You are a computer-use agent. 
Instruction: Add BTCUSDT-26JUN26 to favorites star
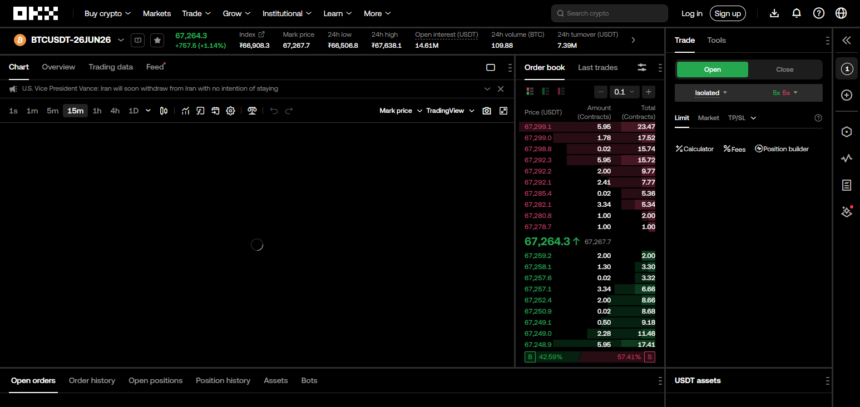click(156, 40)
